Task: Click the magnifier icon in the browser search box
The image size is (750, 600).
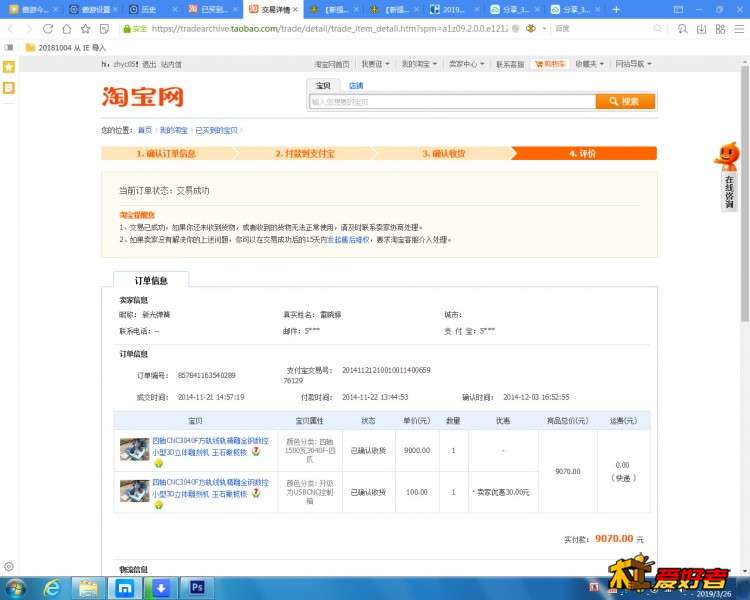Action: click(658, 29)
